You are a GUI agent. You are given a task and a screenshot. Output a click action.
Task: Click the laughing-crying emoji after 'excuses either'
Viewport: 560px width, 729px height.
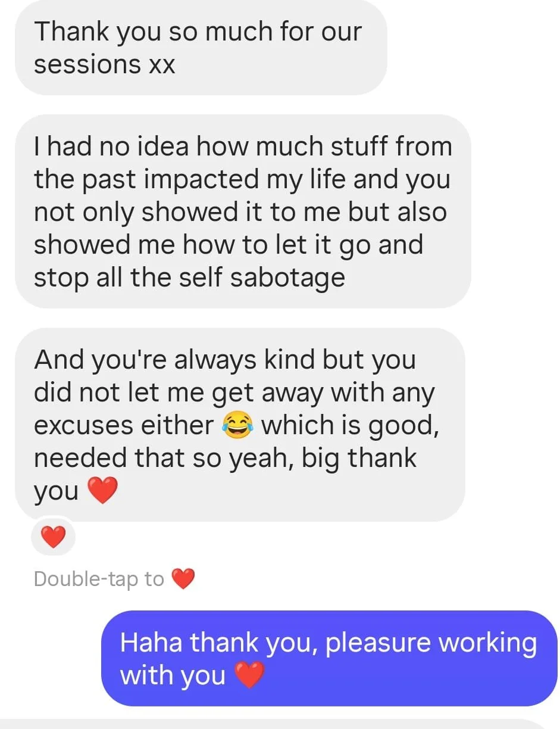click(237, 425)
